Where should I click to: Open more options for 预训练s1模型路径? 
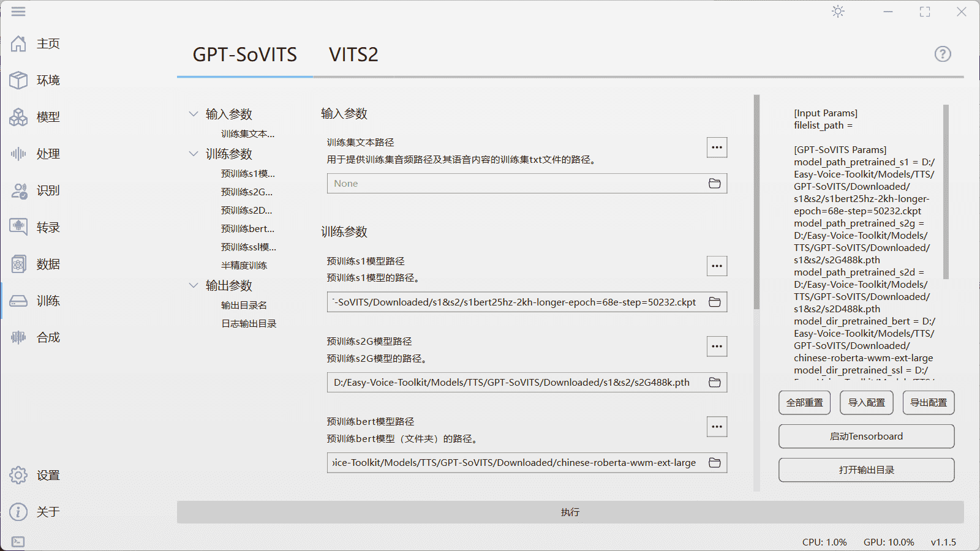[x=717, y=266]
